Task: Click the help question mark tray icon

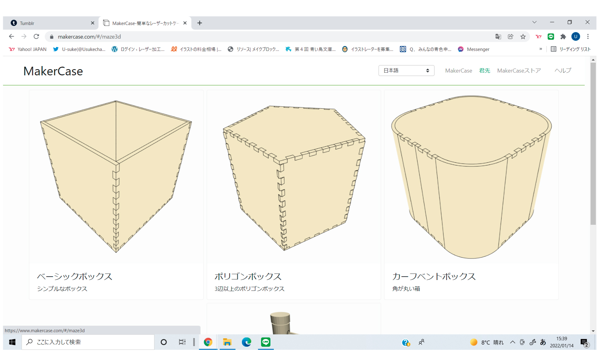Action: [406, 342]
